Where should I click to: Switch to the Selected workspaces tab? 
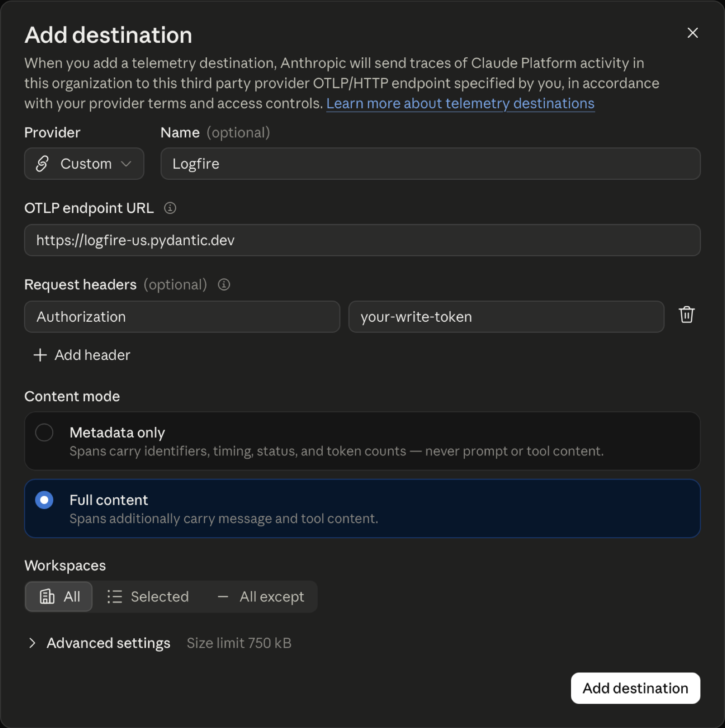click(148, 597)
